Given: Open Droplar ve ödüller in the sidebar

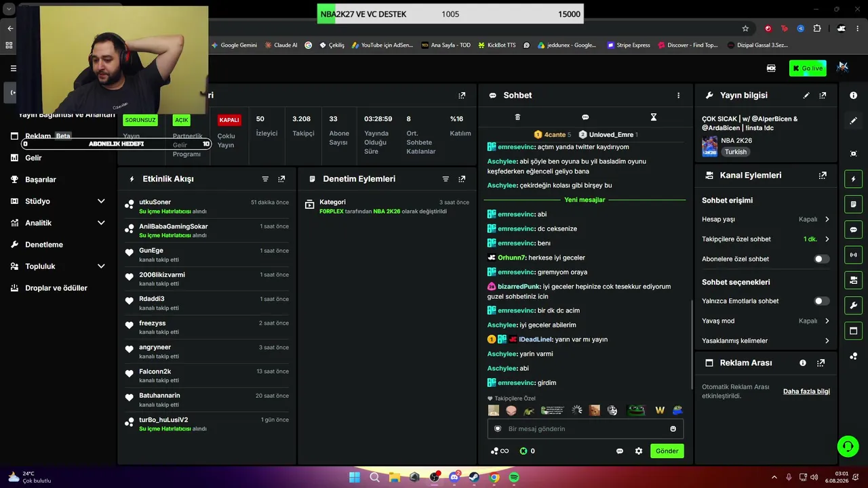Looking at the screenshot, I should (x=57, y=288).
